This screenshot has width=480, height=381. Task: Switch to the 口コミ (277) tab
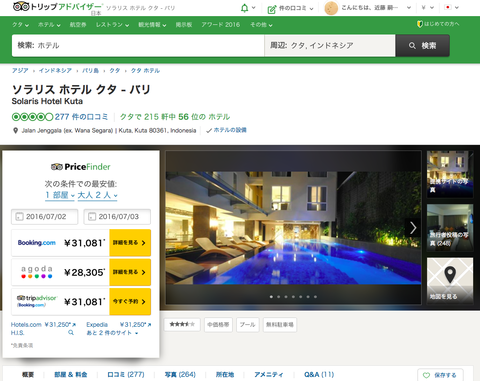pos(126,375)
